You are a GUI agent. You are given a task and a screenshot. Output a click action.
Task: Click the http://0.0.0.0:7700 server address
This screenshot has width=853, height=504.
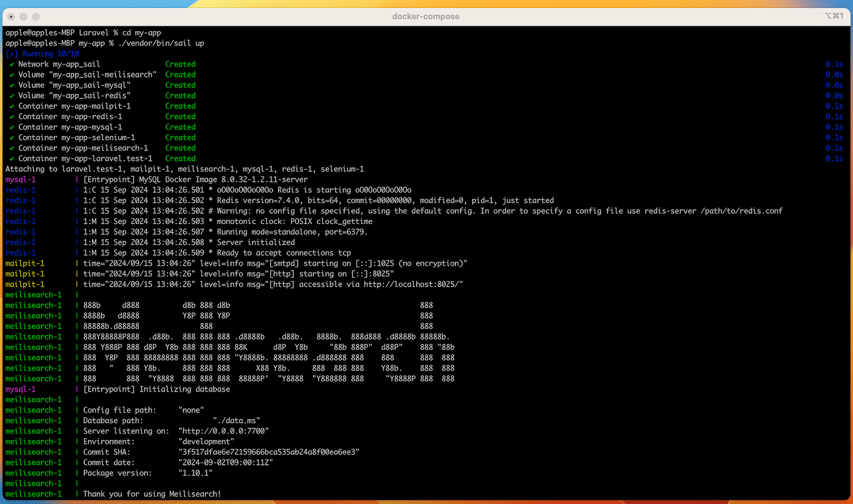(x=224, y=431)
